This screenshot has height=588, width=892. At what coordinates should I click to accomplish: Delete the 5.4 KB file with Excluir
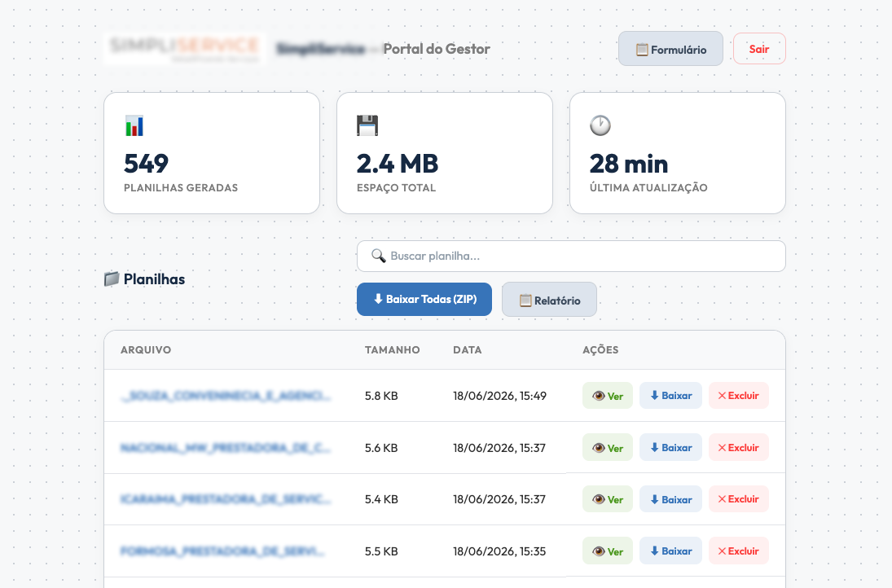738,499
